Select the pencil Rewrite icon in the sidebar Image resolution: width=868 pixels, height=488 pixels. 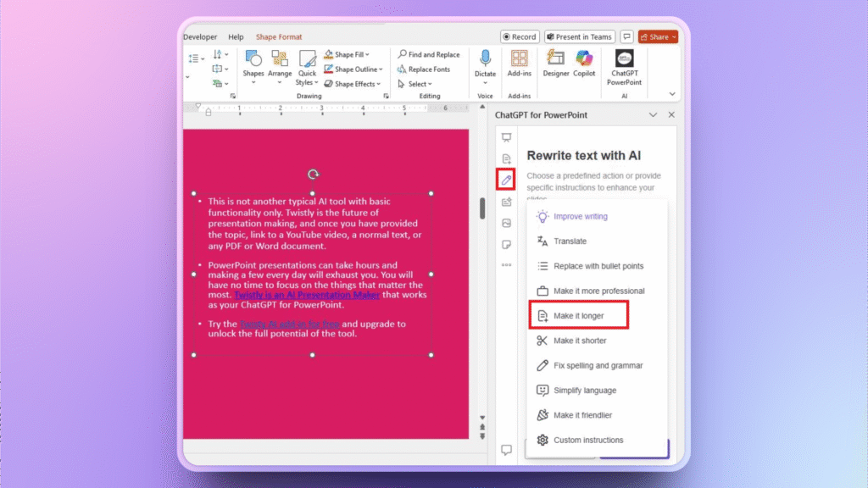tap(506, 179)
